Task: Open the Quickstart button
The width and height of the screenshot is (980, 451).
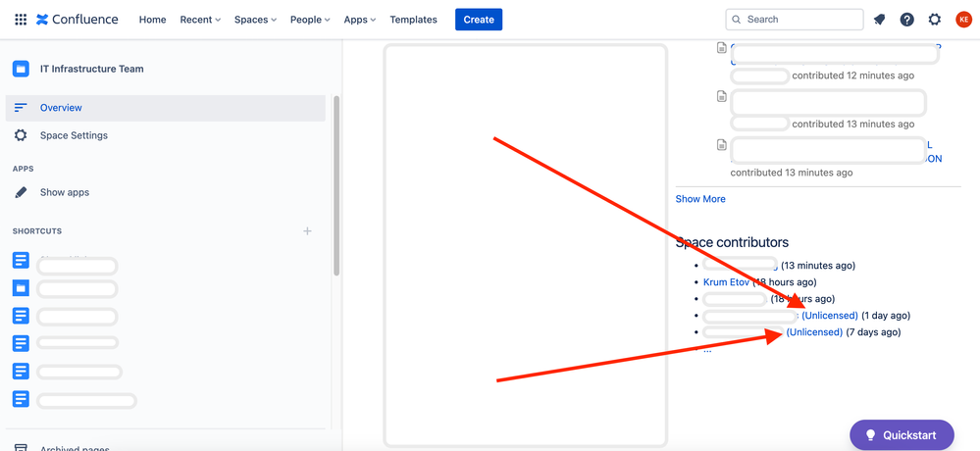Action: click(901, 435)
